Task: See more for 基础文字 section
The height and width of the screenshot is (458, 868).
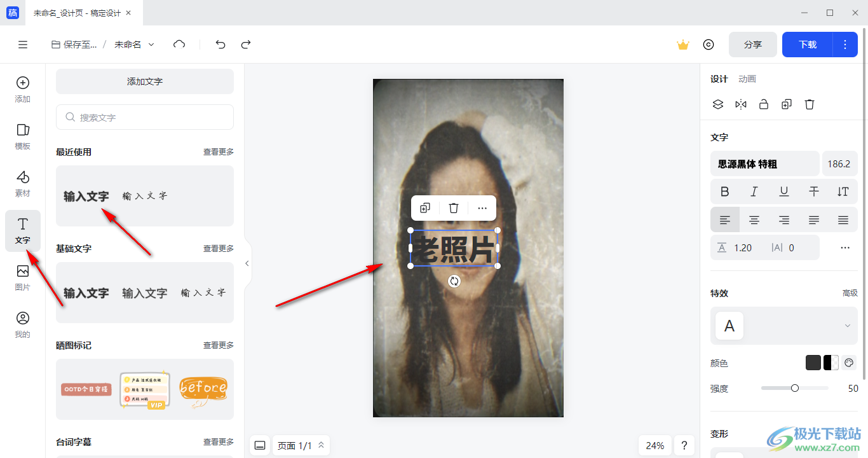Action: (x=219, y=249)
